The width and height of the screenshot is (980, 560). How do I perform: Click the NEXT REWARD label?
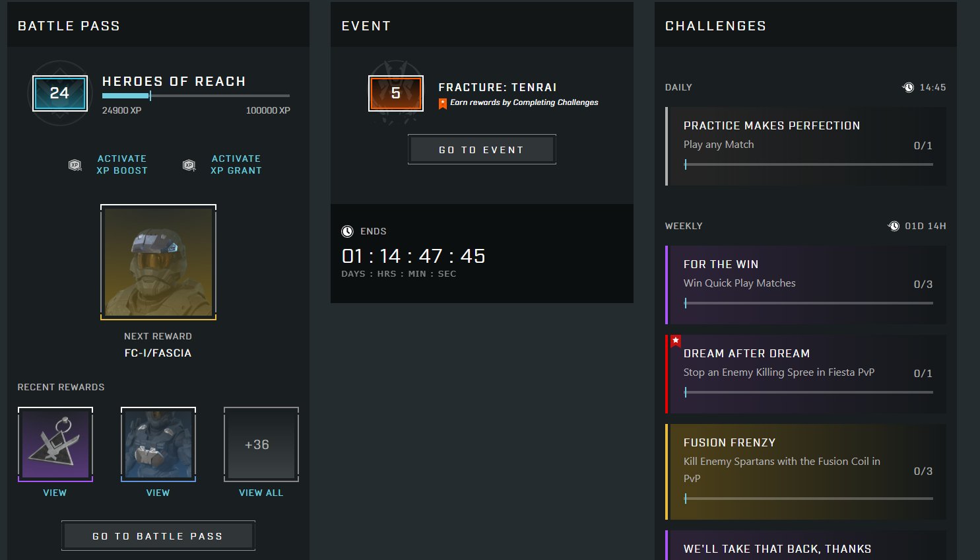(x=158, y=336)
